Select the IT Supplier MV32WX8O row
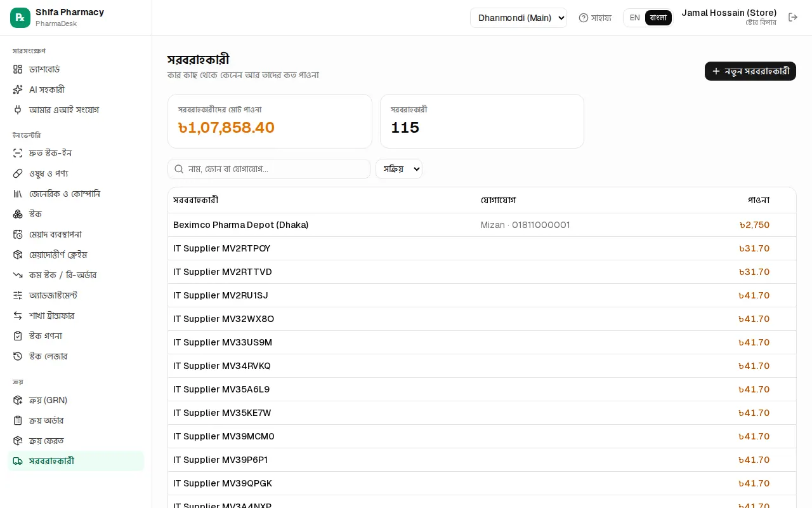The height and width of the screenshot is (508, 812). 481,319
